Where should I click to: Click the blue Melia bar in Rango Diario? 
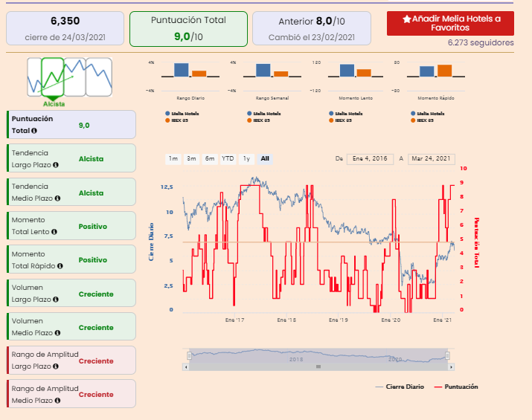point(182,70)
